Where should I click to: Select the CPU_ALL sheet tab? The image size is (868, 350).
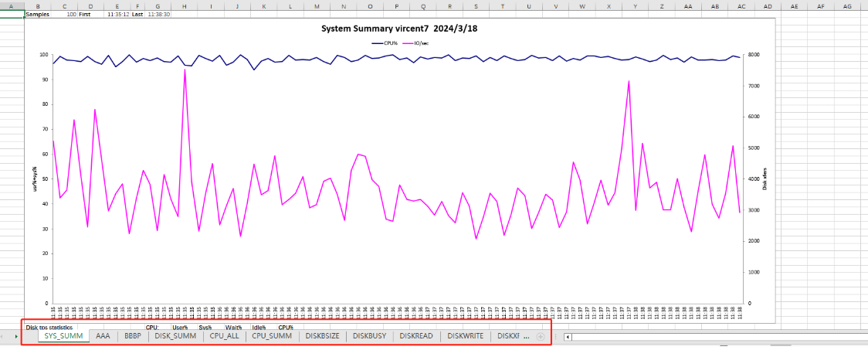225,336
